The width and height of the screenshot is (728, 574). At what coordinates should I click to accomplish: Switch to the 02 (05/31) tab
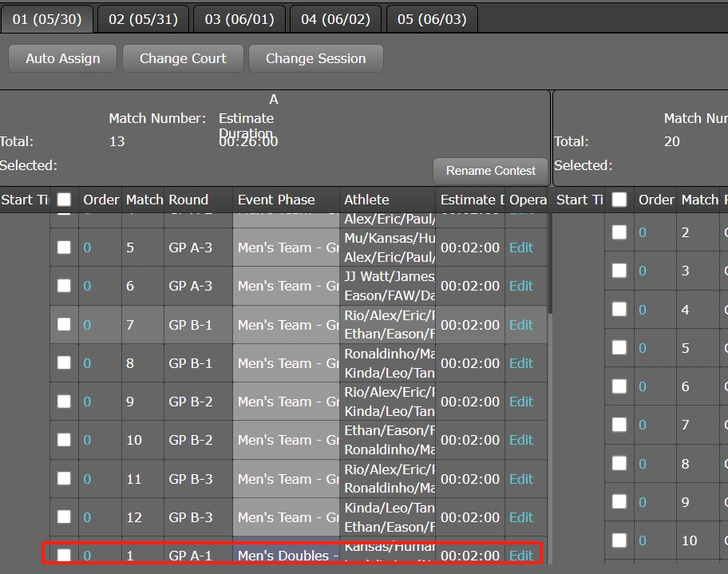143,19
